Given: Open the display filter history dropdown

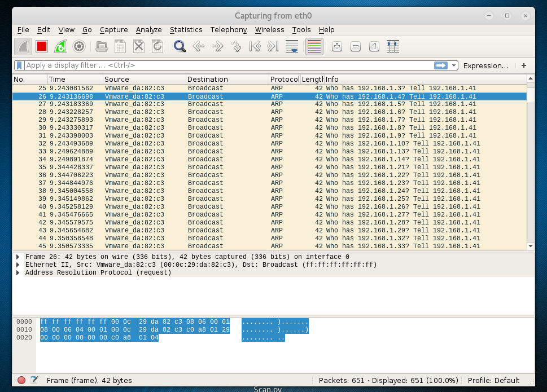Looking at the screenshot, I should [454, 65].
